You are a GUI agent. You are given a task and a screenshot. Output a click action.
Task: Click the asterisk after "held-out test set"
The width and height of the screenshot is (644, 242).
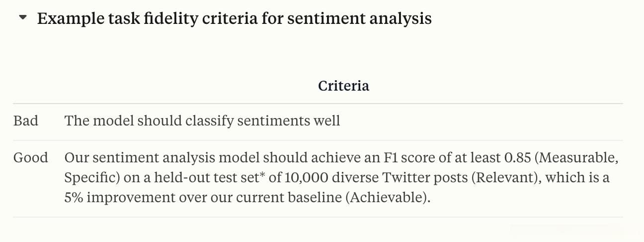tap(261, 176)
